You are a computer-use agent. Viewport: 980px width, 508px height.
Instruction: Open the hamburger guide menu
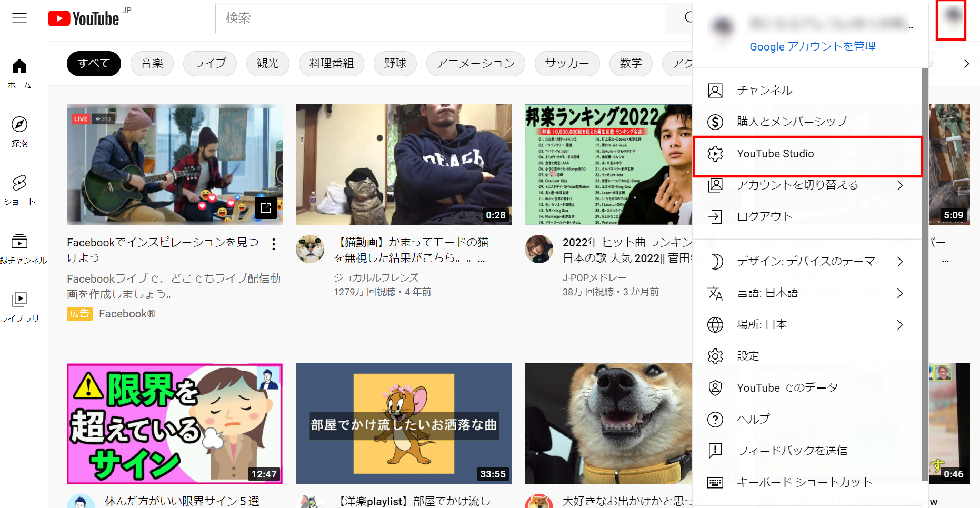(19, 18)
